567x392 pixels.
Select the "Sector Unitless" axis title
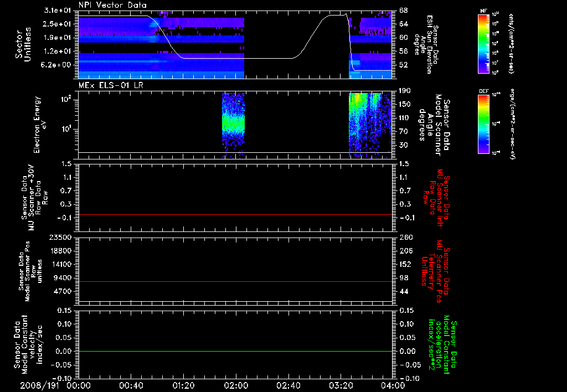[23, 44]
